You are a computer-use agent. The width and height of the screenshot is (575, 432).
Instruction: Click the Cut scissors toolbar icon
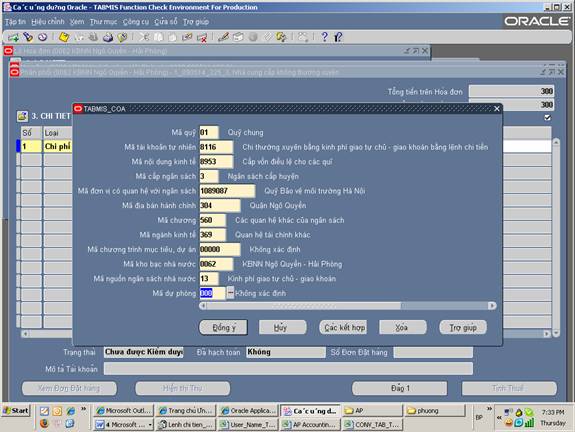click(144, 37)
